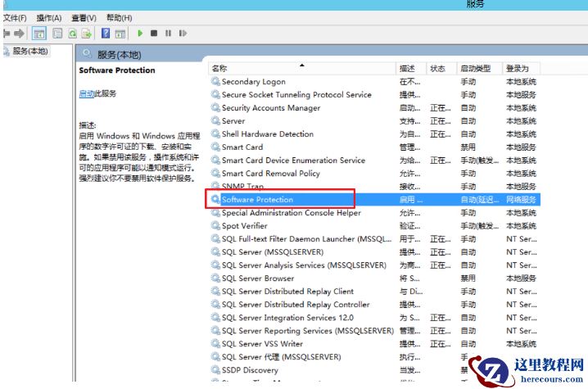
Task: Open the 查看(V) menu
Action: (x=84, y=18)
